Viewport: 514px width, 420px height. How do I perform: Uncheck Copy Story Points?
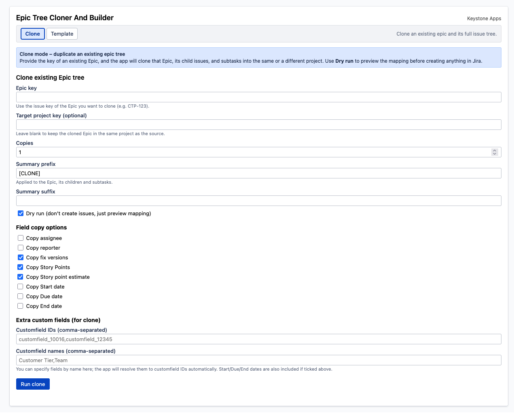click(x=21, y=267)
